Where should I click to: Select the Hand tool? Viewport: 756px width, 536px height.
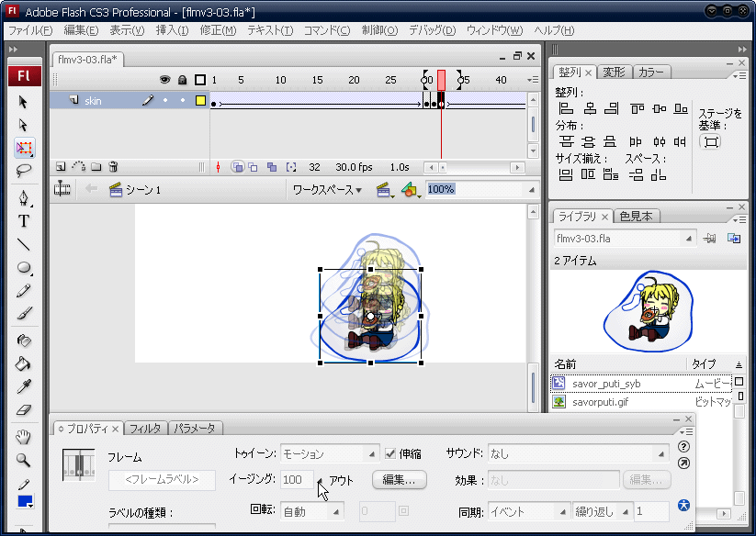[x=23, y=437]
